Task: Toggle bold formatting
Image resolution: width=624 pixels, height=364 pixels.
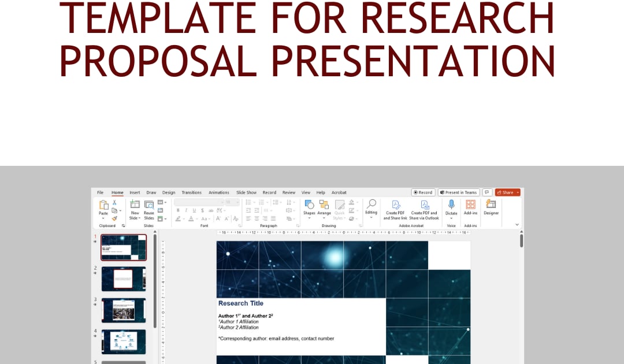Action: click(x=177, y=210)
